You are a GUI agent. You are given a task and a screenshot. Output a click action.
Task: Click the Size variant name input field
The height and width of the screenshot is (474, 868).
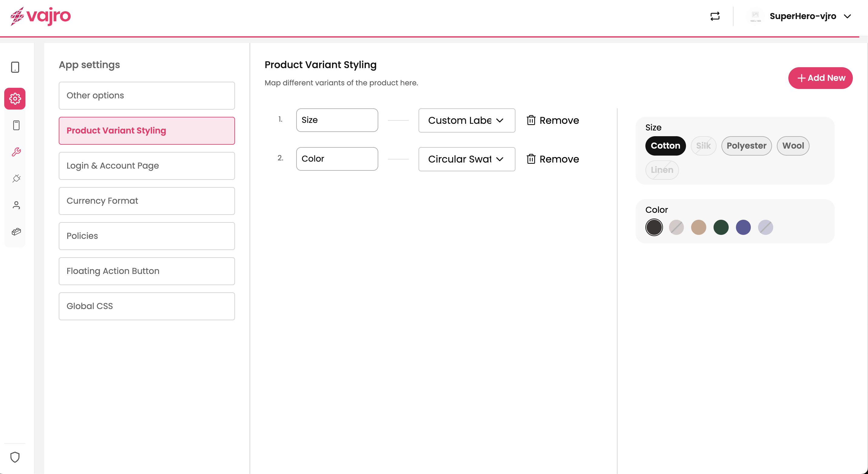coord(337,120)
